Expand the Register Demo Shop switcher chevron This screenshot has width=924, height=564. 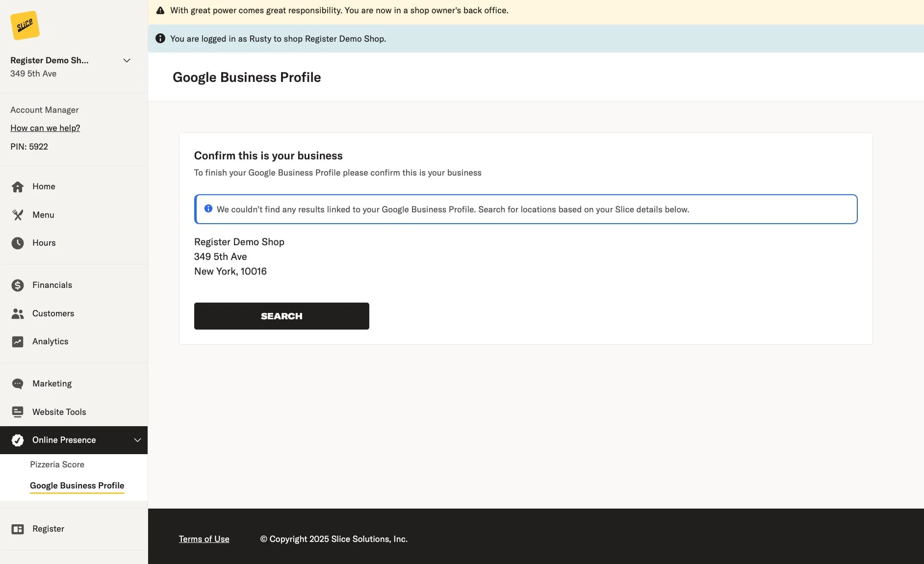(127, 60)
